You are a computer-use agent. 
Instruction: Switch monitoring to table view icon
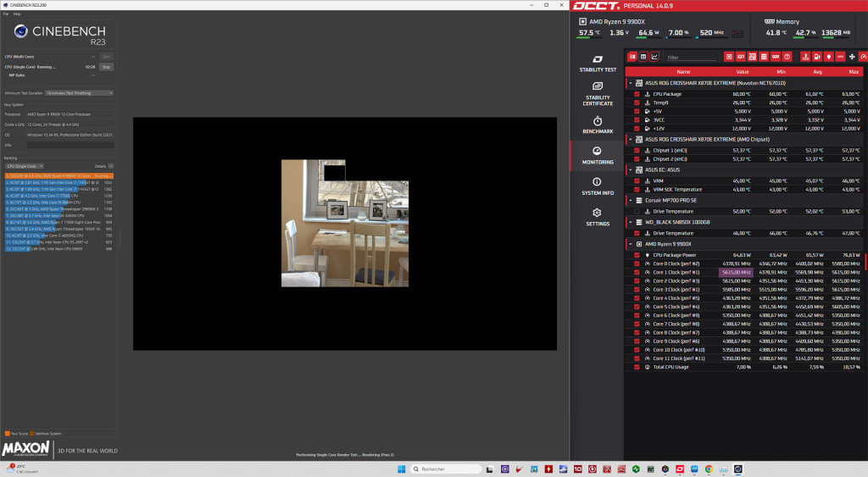(643, 57)
